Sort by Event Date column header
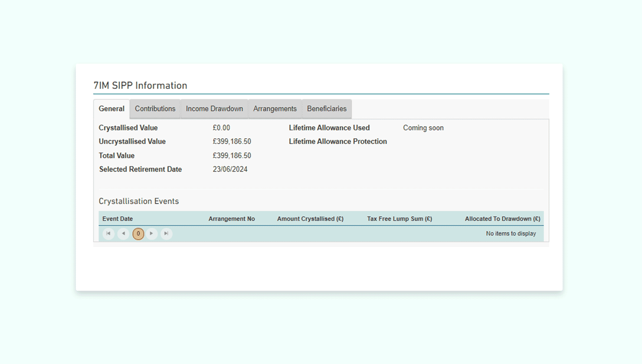The width and height of the screenshot is (642, 364). click(x=118, y=219)
